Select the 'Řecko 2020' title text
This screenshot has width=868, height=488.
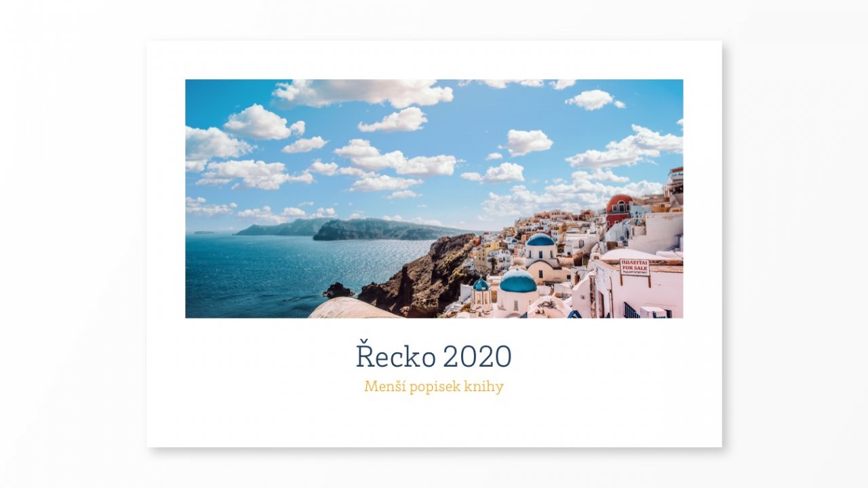click(434, 357)
